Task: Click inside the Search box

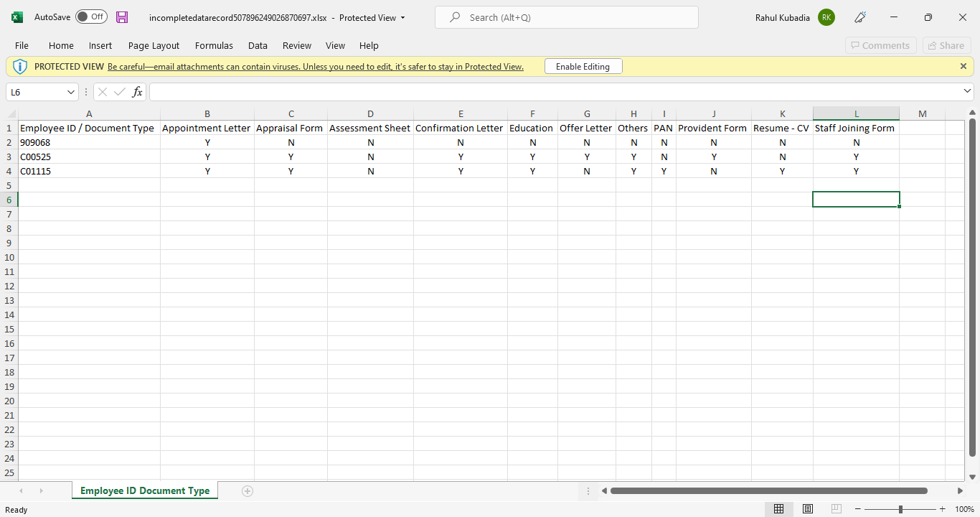Action: tap(566, 17)
